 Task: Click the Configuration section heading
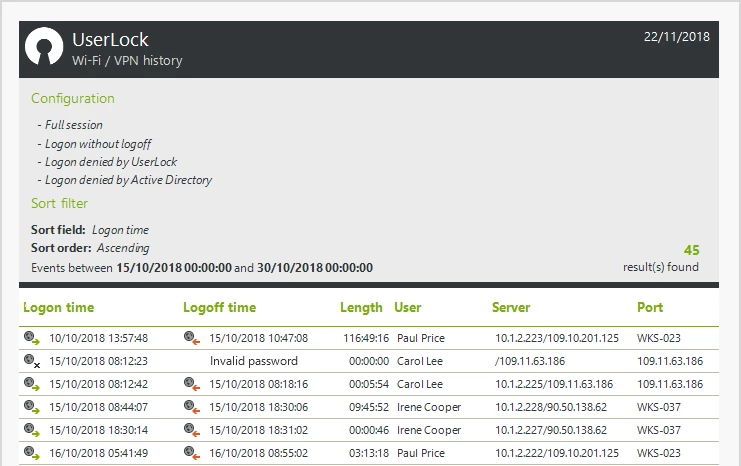(72, 99)
